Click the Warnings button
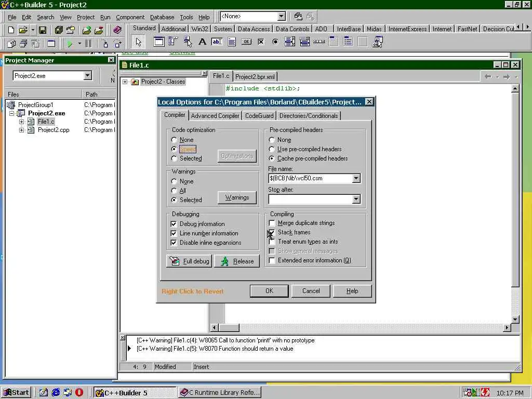532x399 pixels. [237, 197]
